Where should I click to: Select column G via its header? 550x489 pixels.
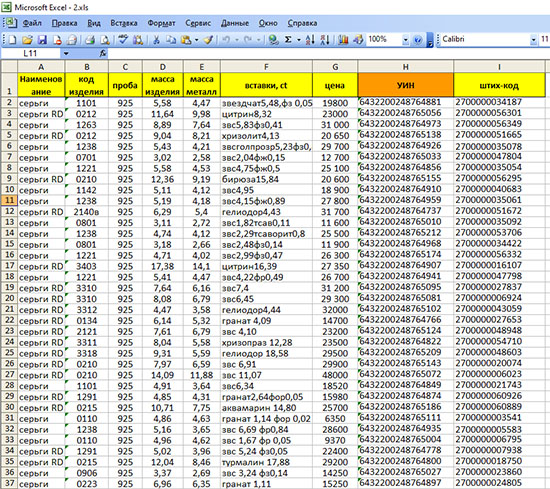[x=335, y=67]
